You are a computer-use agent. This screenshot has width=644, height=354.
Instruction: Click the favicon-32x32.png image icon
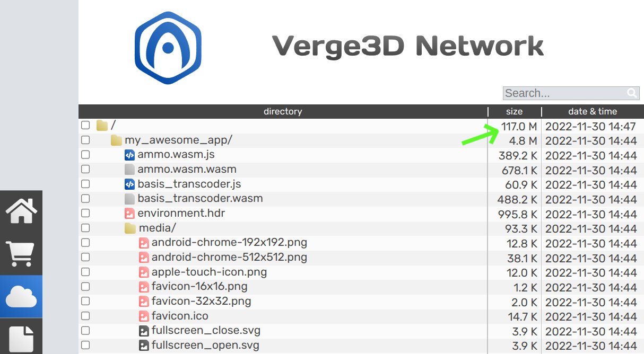tap(144, 302)
